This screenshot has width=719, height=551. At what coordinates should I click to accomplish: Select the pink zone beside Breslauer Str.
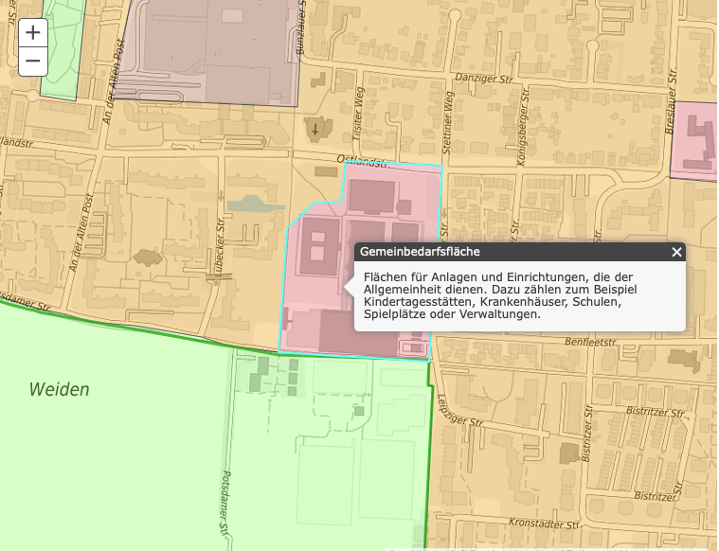pos(693,146)
